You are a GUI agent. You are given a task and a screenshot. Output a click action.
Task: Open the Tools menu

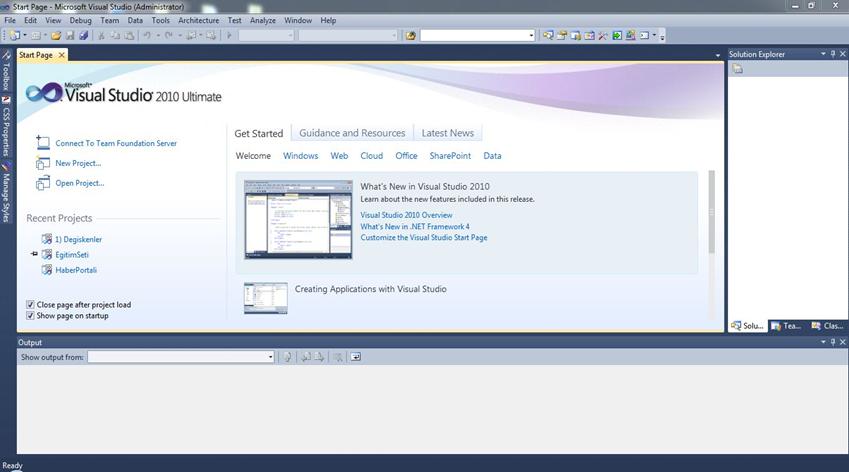[x=160, y=20]
